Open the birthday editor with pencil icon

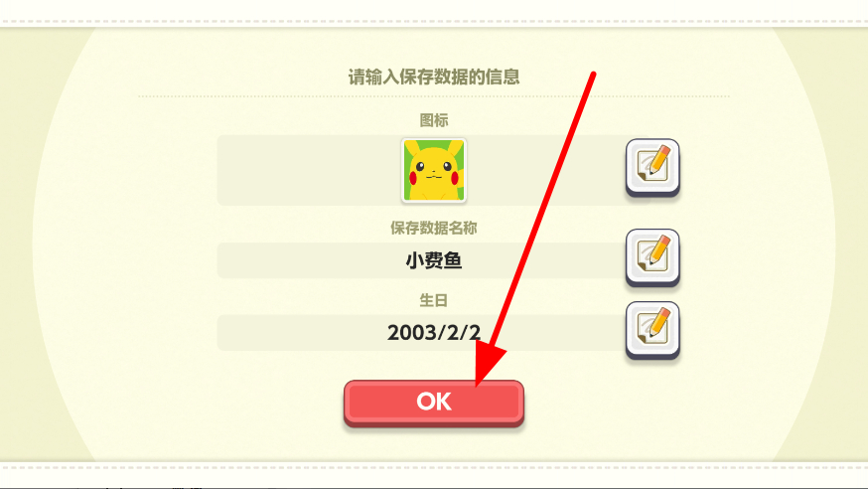coord(652,330)
